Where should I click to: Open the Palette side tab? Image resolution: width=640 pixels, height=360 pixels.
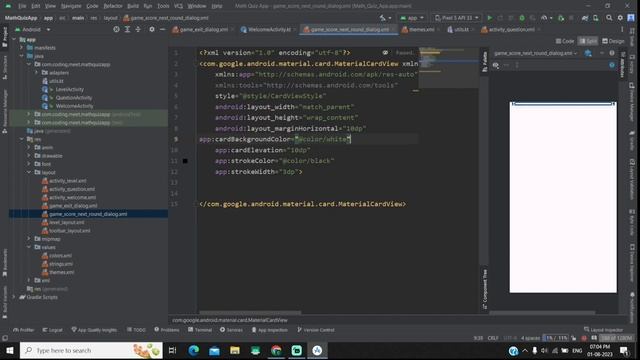click(484, 62)
